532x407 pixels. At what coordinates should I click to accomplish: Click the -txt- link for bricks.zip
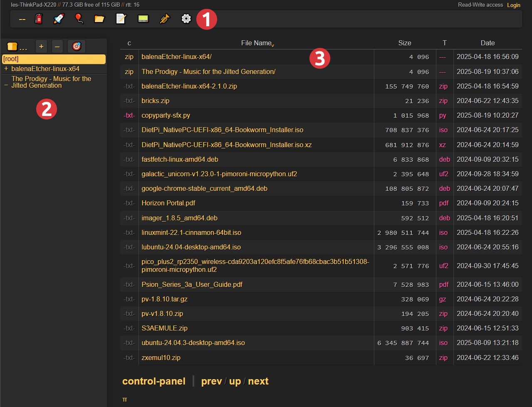point(129,101)
